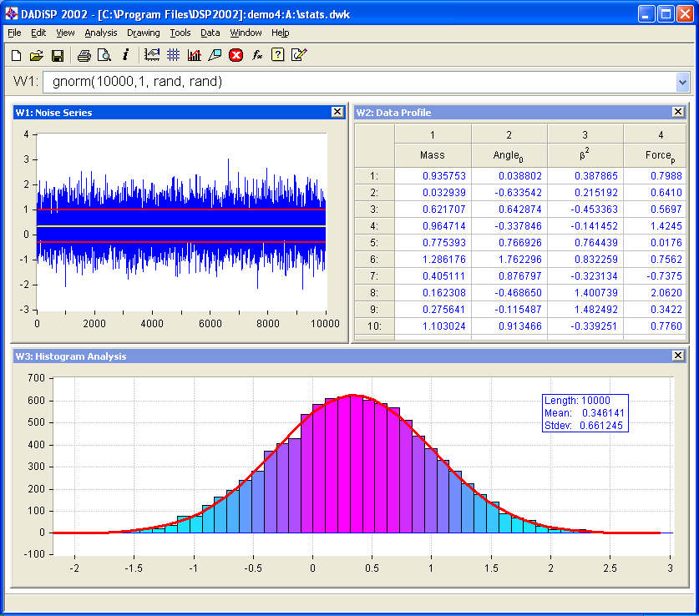Open a file with the folder icon
The height and width of the screenshot is (616, 699).
pyautogui.click(x=37, y=55)
